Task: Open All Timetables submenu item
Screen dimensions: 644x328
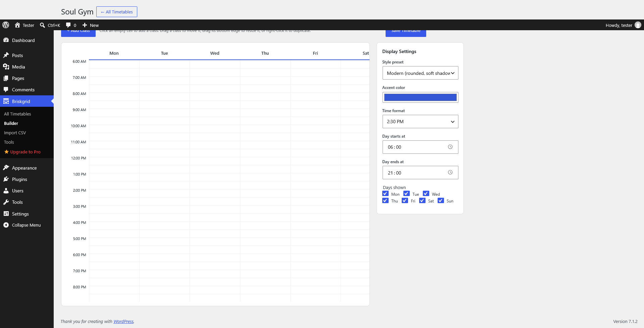Action: [x=17, y=114]
